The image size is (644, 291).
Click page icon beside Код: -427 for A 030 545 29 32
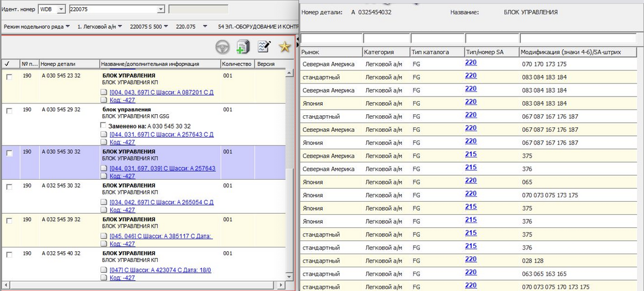(104, 142)
